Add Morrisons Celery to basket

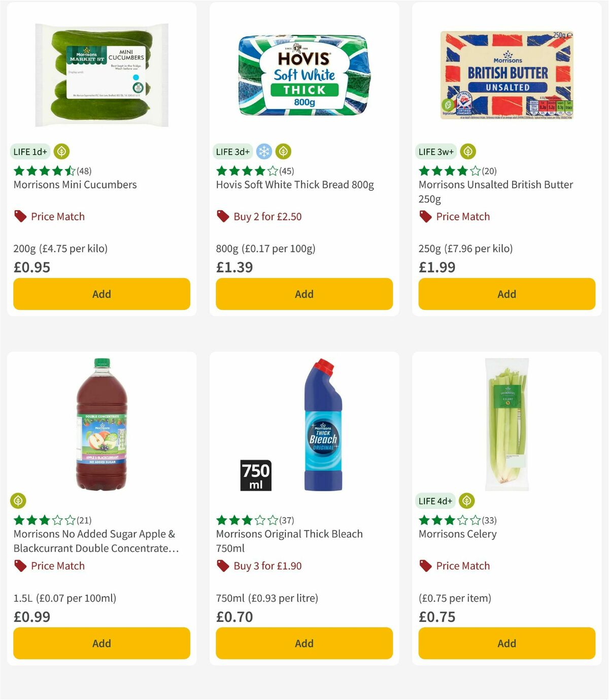[x=506, y=643]
